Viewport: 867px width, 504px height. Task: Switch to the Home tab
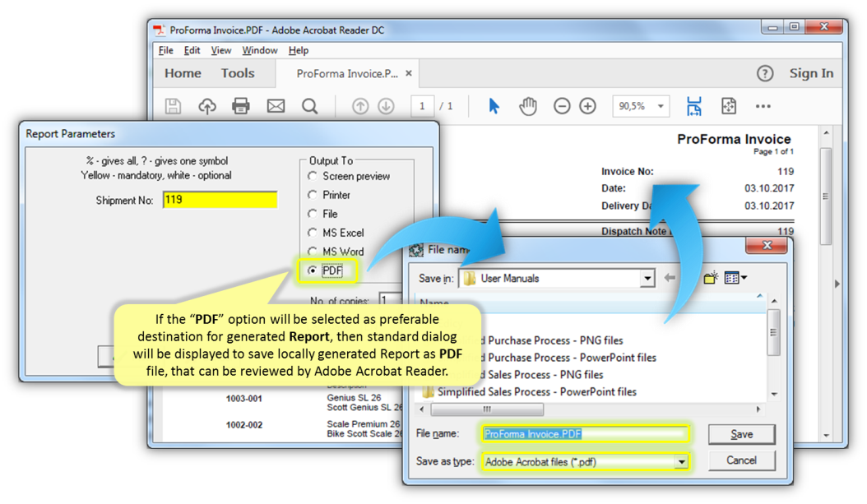pos(183,73)
